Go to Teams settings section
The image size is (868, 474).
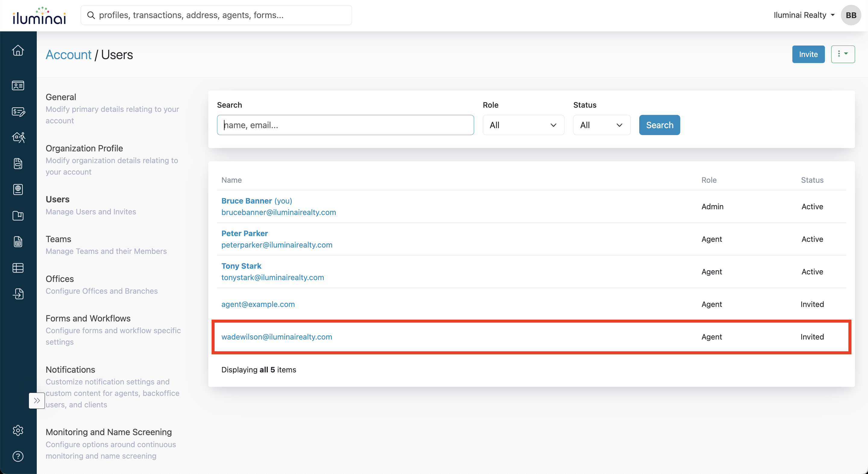(58, 239)
